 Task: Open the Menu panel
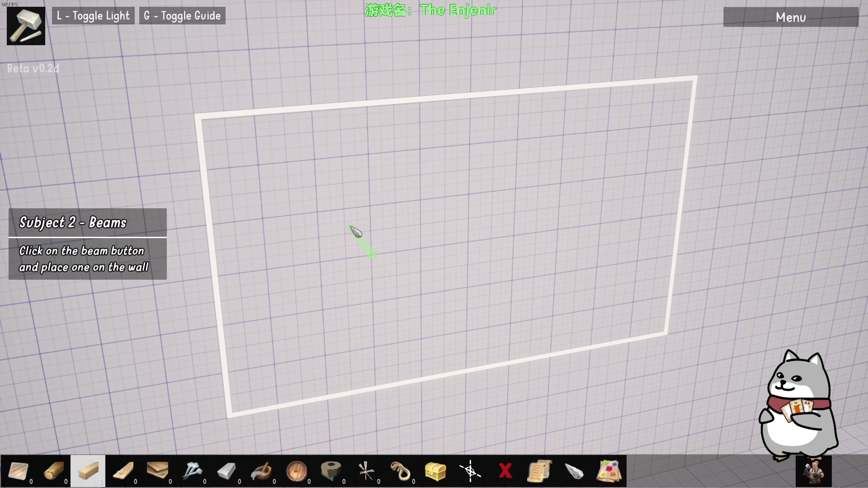pyautogui.click(x=791, y=17)
